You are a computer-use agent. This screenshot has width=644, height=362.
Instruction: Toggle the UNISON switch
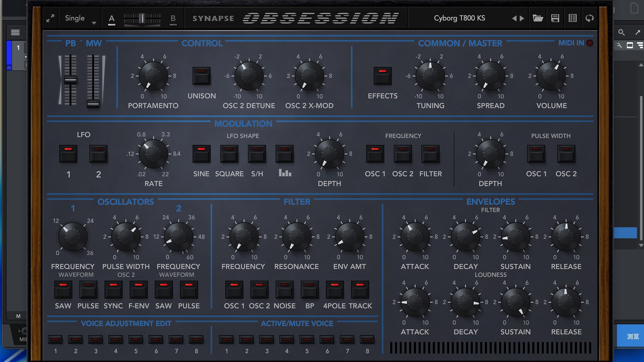pyautogui.click(x=202, y=76)
